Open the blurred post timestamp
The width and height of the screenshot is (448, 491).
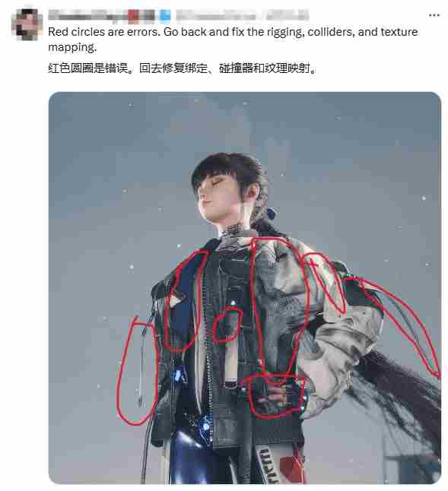pos(288,15)
